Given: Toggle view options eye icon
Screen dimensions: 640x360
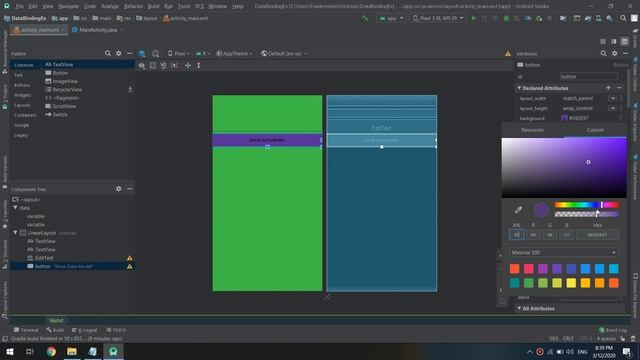Looking at the screenshot, I should click(142, 65).
